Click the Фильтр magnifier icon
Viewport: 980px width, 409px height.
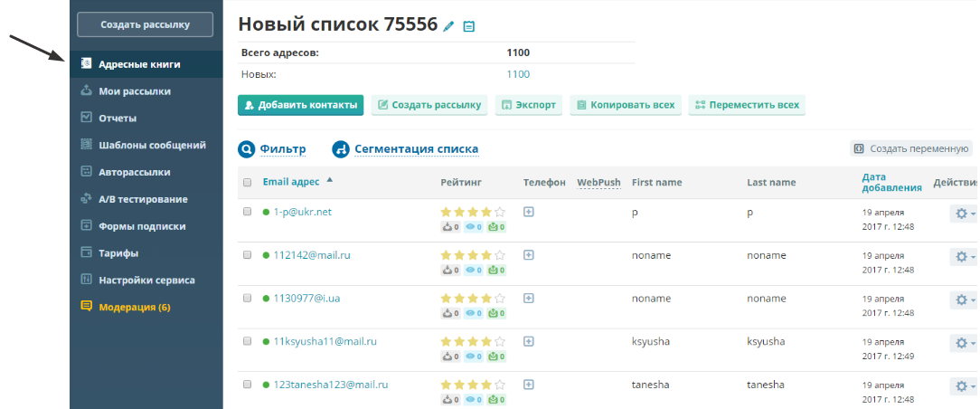pyautogui.click(x=247, y=149)
